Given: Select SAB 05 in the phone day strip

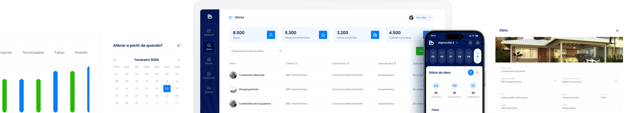Looking at the screenshot, I should coord(433,56).
